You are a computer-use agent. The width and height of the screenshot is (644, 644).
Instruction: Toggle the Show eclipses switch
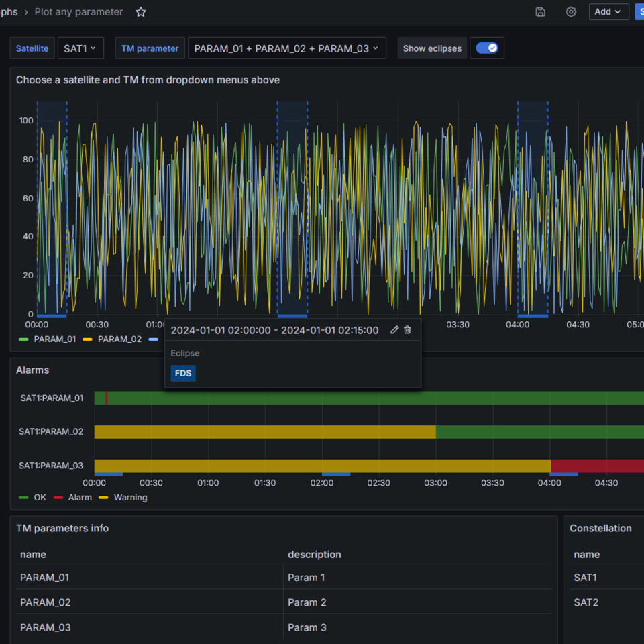coord(487,48)
